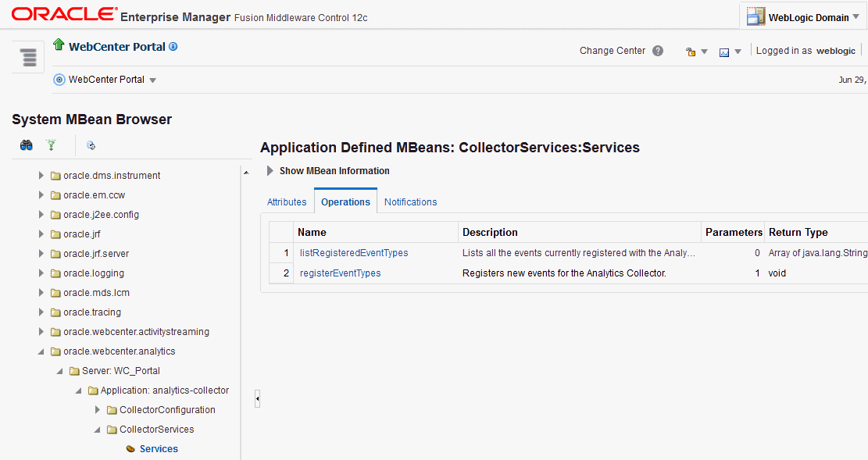Collapse the oracle.webcenter.analytics tree node
The height and width of the screenshot is (460, 868).
click(41, 351)
